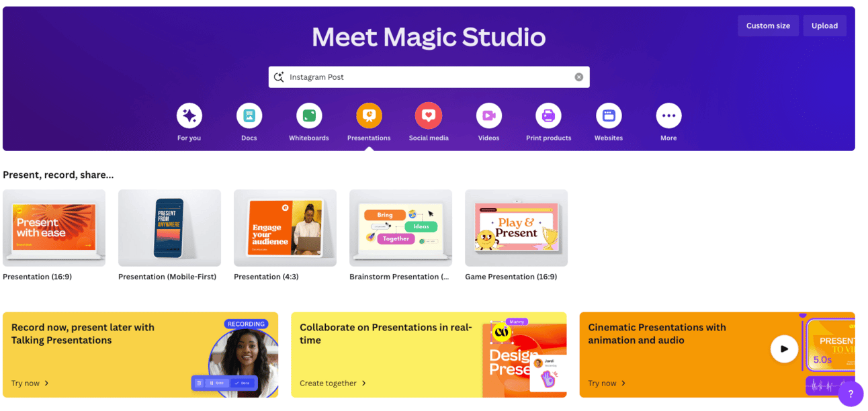The image size is (868, 411).
Task: Select the Websites tab label
Action: click(609, 138)
